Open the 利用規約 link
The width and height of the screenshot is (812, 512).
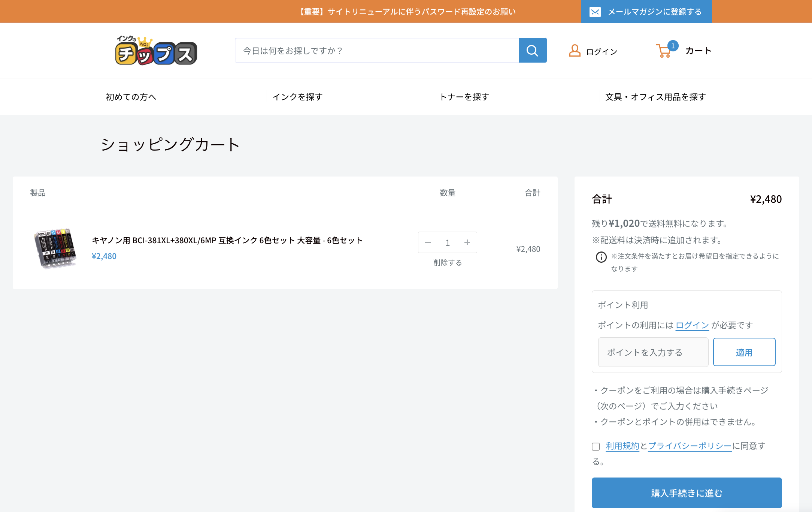(x=622, y=446)
